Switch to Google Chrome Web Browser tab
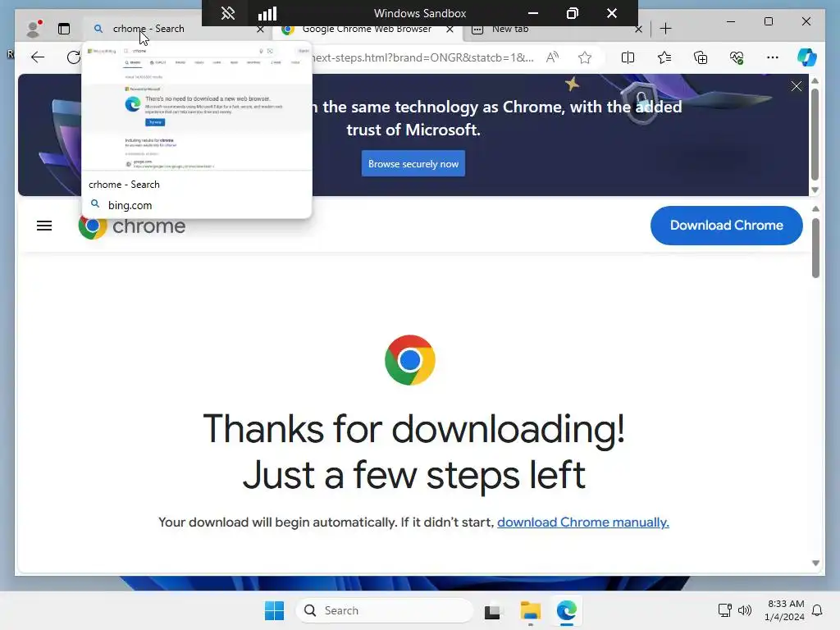Screen dimensions: 840x630 coord(367,29)
